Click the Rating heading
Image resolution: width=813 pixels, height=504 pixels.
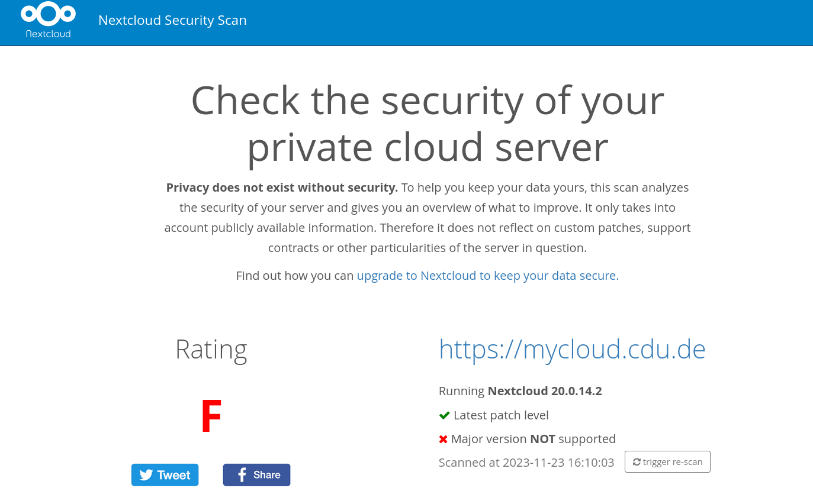(x=211, y=349)
